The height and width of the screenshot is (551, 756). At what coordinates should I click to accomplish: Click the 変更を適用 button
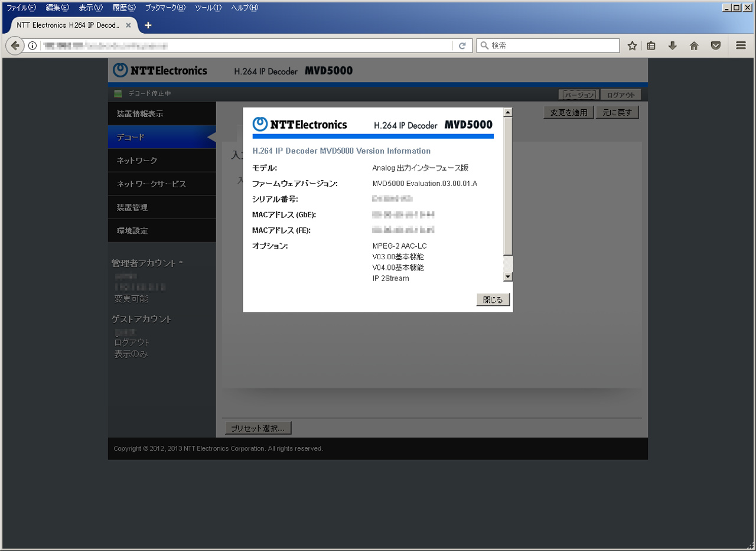click(x=569, y=112)
